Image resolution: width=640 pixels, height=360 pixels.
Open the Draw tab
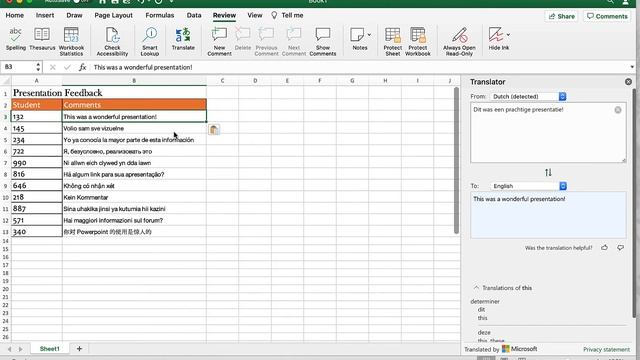pyautogui.click(x=74, y=15)
